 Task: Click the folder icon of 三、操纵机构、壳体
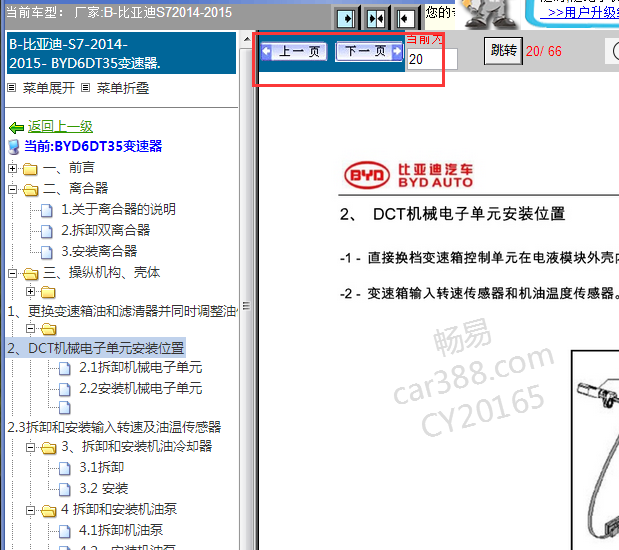pos(30,274)
